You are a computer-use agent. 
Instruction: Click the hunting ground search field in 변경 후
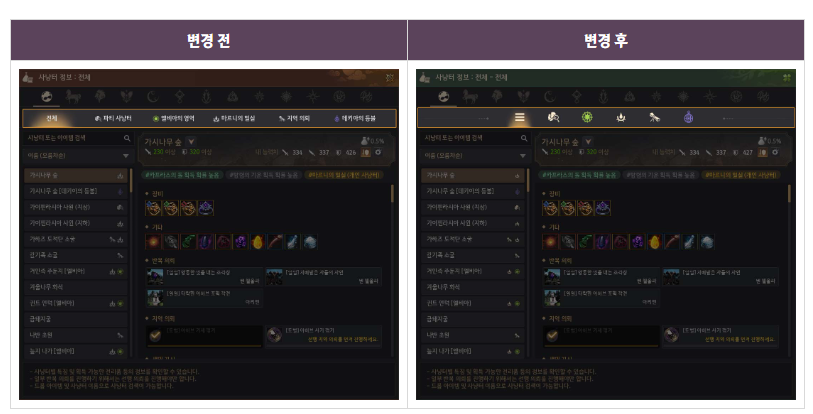tap(475, 138)
